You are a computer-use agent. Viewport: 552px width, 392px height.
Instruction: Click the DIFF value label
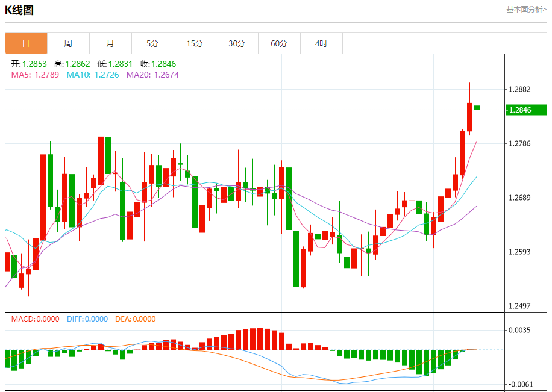(x=87, y=319)
